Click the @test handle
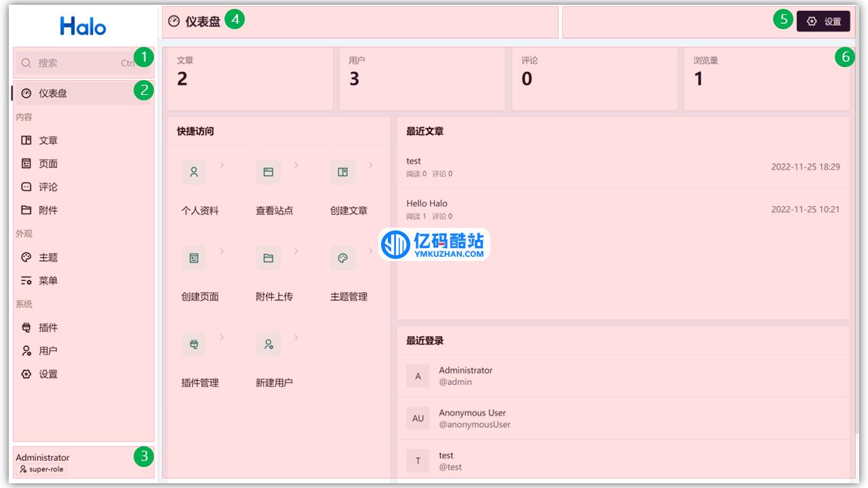 450,467
